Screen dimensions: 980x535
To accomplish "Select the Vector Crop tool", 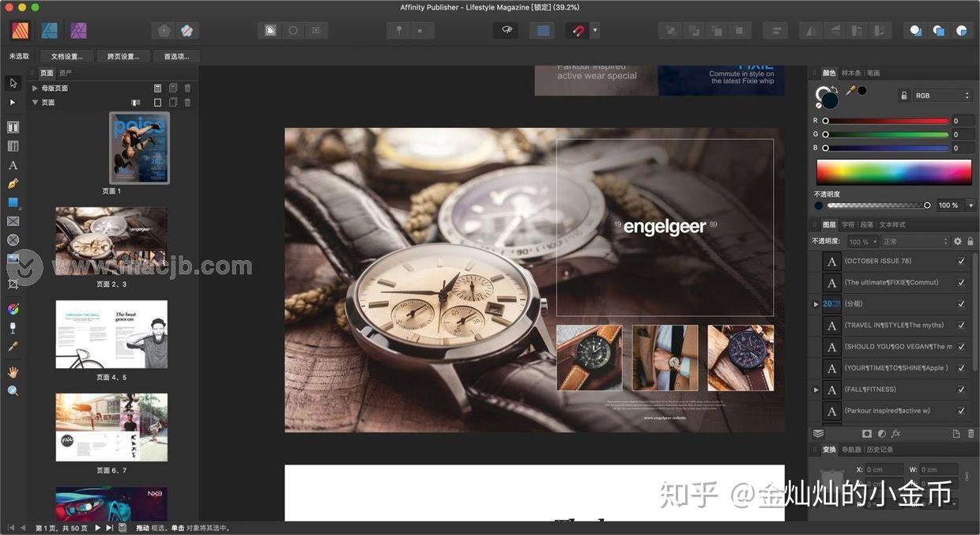I will 13,282.
